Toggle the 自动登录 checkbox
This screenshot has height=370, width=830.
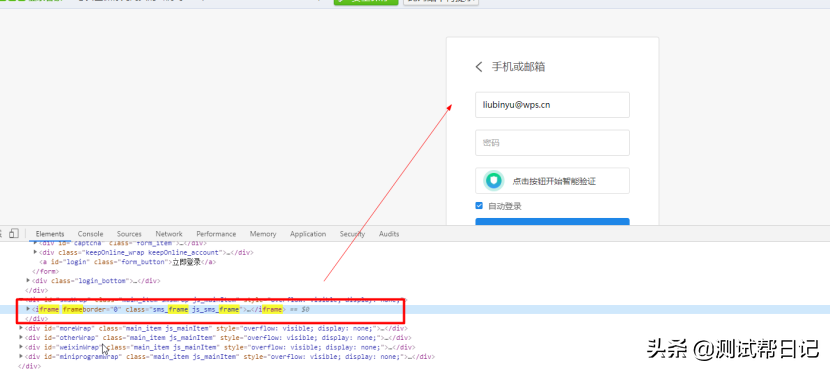coord(479,206)
